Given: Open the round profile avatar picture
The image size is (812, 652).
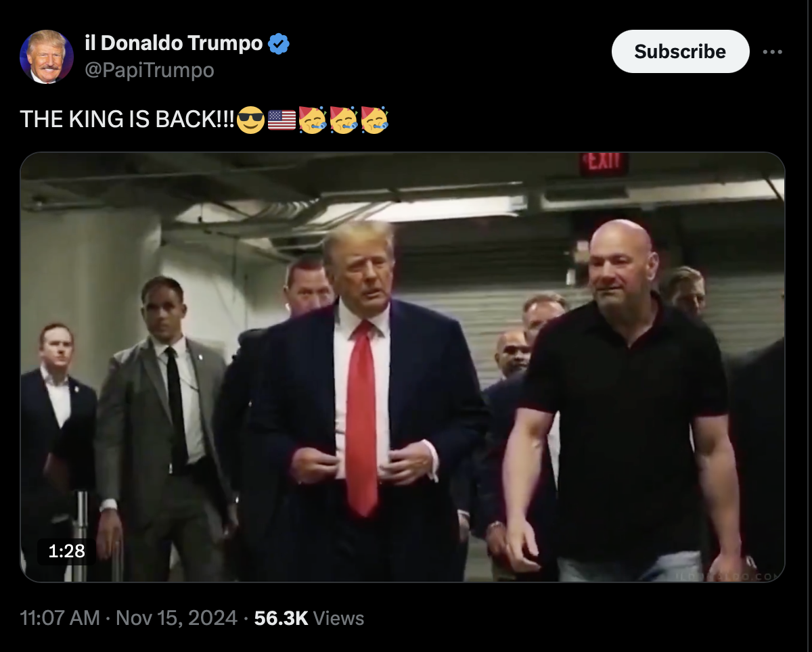Looking at the screenshot, I should [47, 57].
